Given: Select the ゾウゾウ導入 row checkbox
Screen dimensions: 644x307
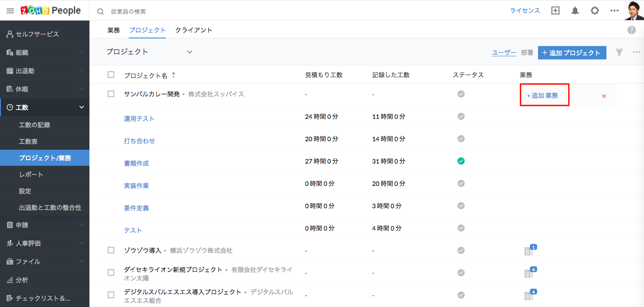Looking at the screenshot, I should (111, 250).
